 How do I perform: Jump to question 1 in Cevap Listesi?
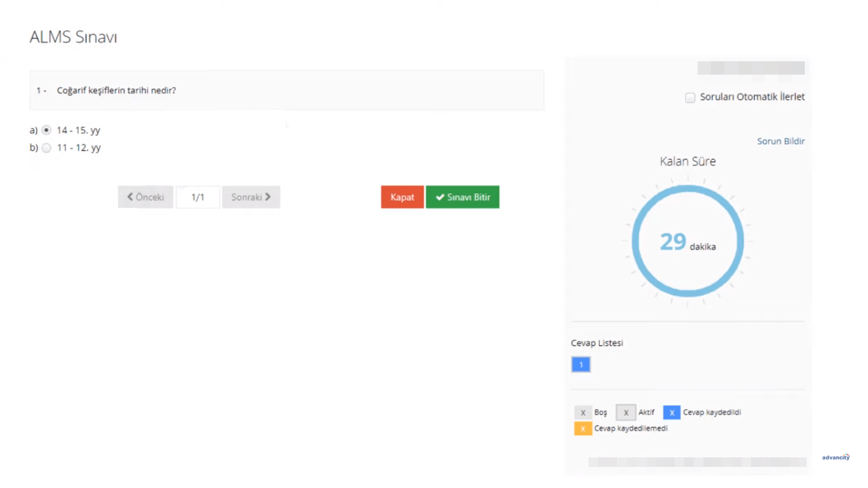coord(581,364)
